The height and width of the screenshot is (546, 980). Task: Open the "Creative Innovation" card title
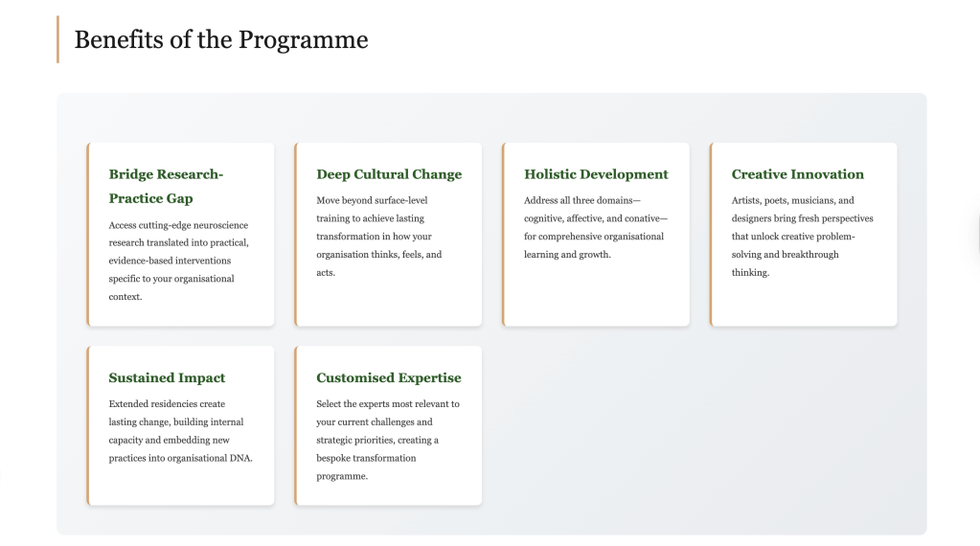[x=797, y=174]
